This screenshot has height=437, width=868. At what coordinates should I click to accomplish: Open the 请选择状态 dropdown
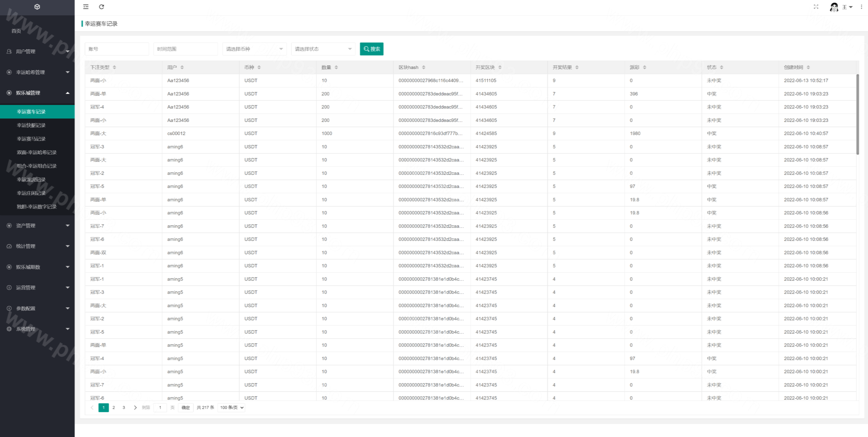[x=323, y=49]
